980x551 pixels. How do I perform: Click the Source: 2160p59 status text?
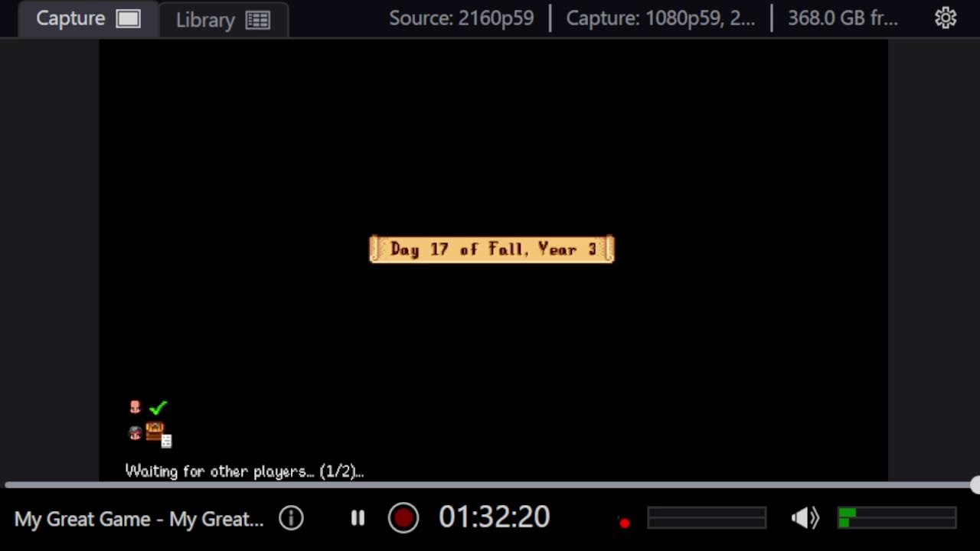coord(461,18)
